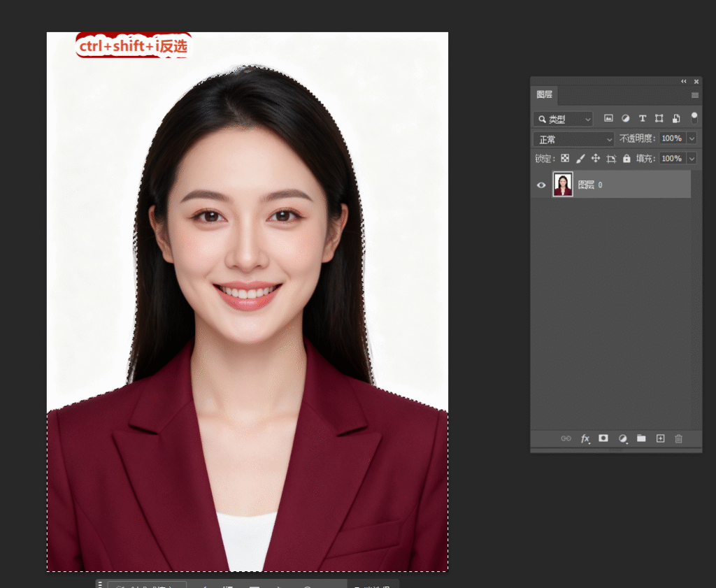
Task: Create a new layer
Action: (660, 438)
